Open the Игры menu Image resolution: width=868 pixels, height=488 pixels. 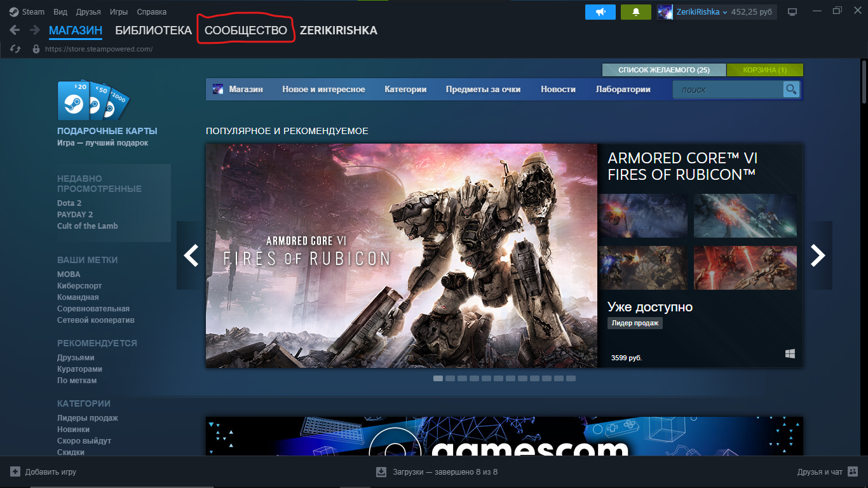tap(118, 11)
